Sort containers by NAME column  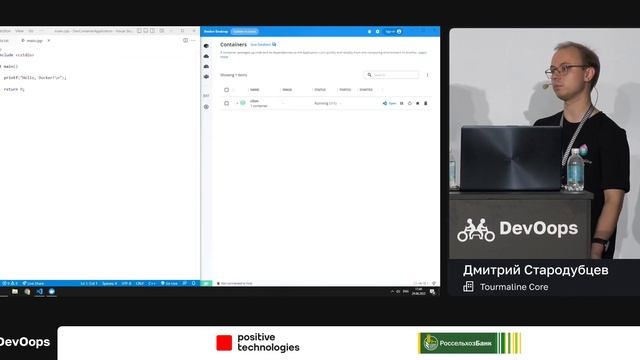[254, 90]
